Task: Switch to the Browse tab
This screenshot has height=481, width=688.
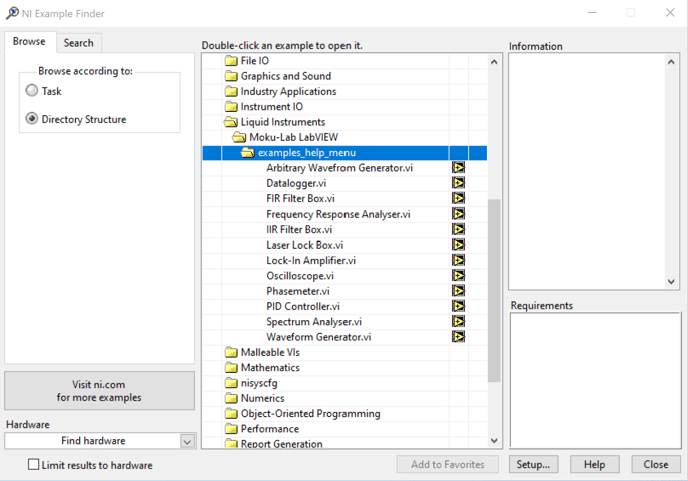Action: 29,42
